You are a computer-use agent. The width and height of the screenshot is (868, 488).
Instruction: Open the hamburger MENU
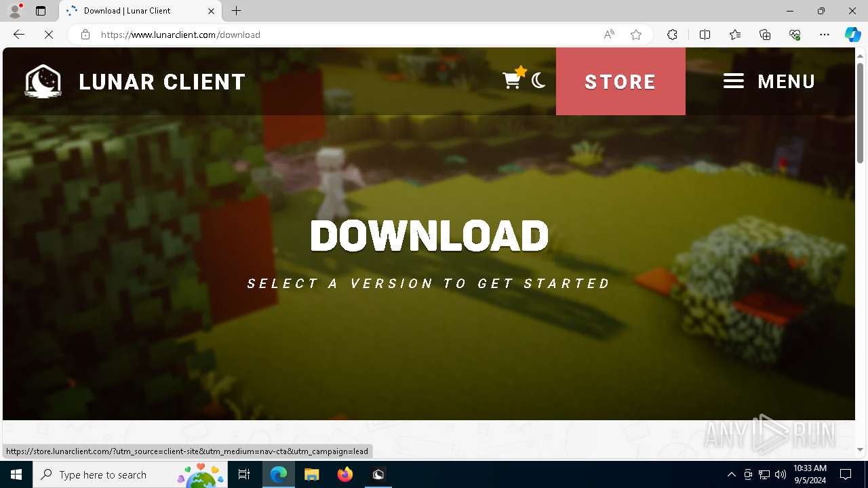point(769,81)
